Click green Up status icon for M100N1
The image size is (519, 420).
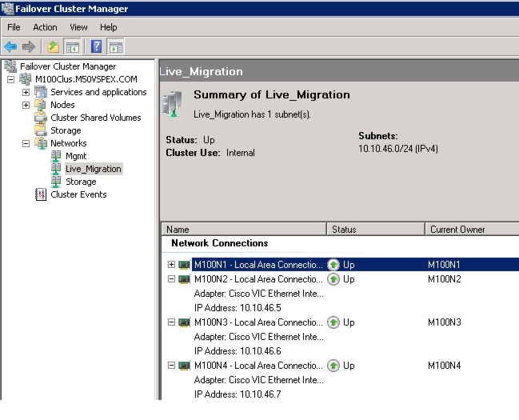pos(333,265)
